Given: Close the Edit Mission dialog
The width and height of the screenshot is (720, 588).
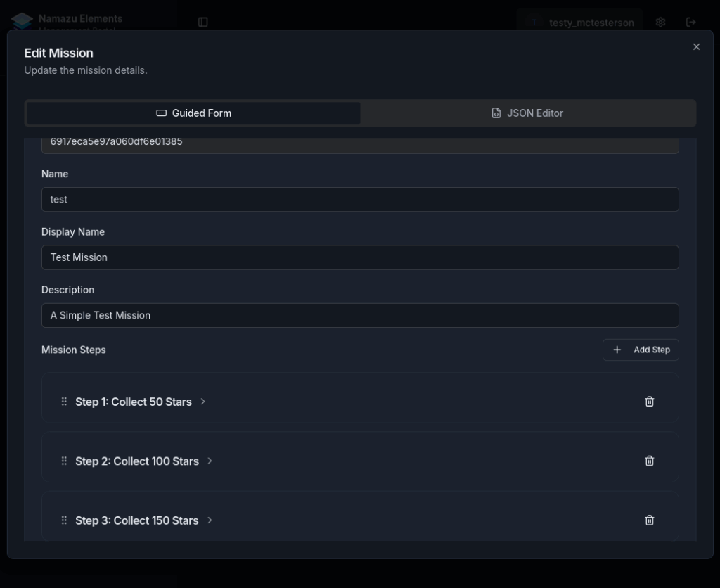Looking at the screenshot, I should 696,46.
